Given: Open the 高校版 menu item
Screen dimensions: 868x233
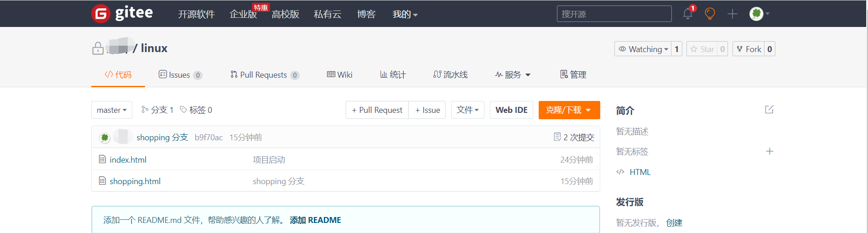Looking at the screenshot, I should pyautogui.click(x=286, y=14).
